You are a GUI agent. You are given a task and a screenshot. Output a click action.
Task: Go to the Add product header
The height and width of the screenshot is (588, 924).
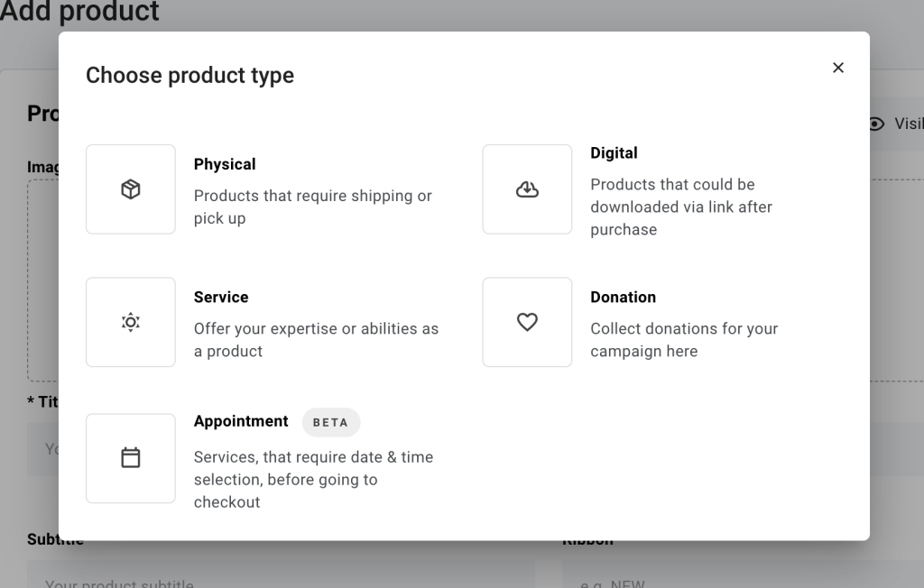point(81,13)
